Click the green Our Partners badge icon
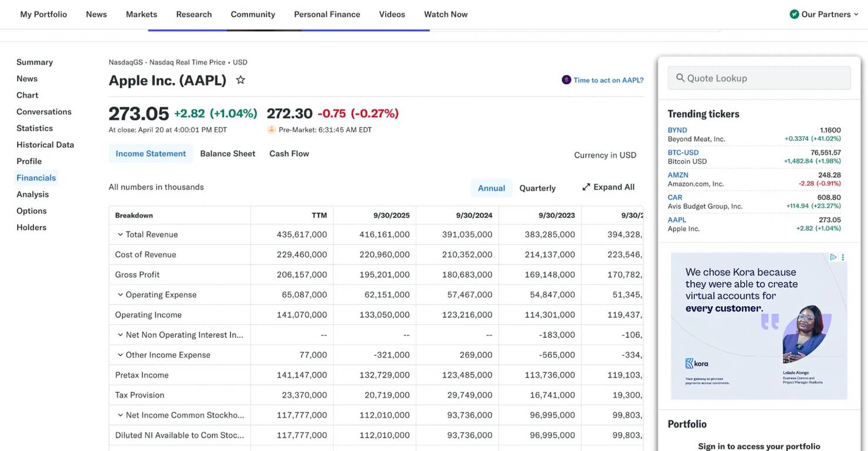This screenshot has height=451, width=868. 794,14
